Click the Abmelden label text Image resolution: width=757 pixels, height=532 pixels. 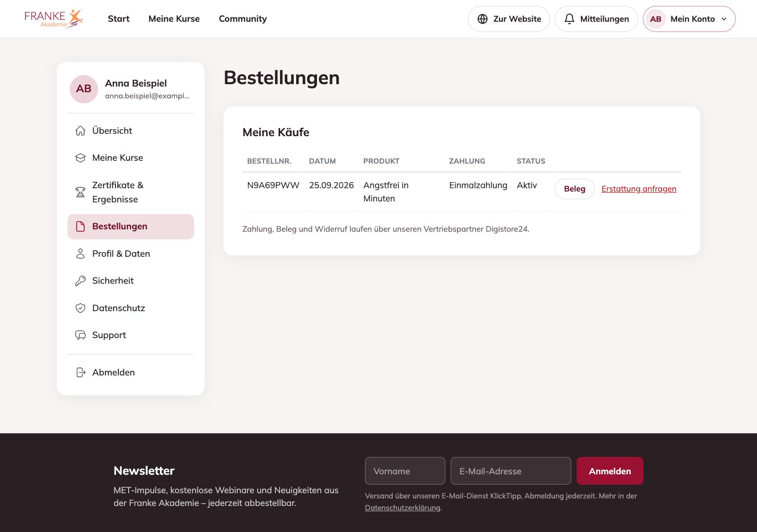(x=114, y=373)
